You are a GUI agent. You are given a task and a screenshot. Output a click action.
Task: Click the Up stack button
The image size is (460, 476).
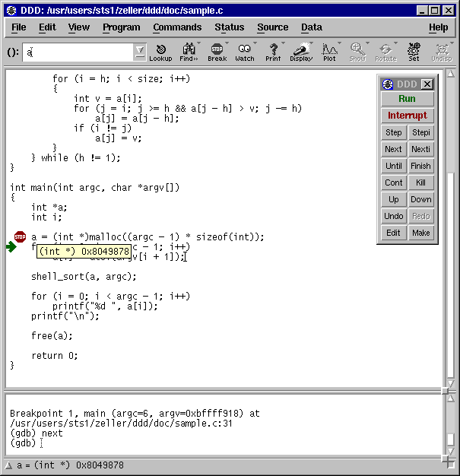394,199
